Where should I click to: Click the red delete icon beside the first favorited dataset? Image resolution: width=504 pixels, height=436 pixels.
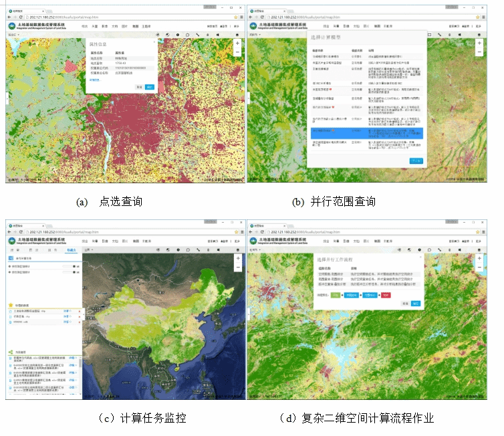click(x=78, y=311)
